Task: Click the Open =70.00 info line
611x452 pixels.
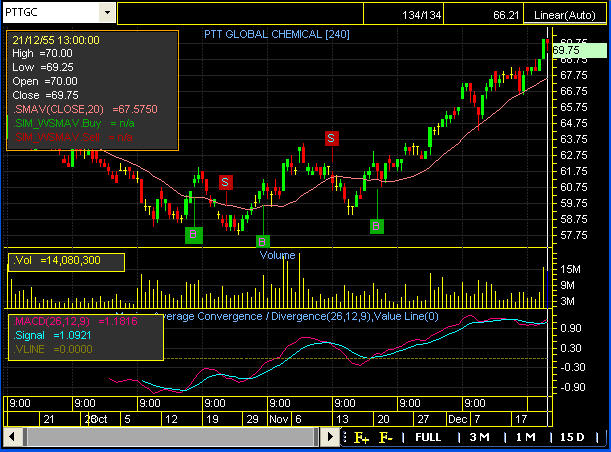Action: click(x=45, y=81)
